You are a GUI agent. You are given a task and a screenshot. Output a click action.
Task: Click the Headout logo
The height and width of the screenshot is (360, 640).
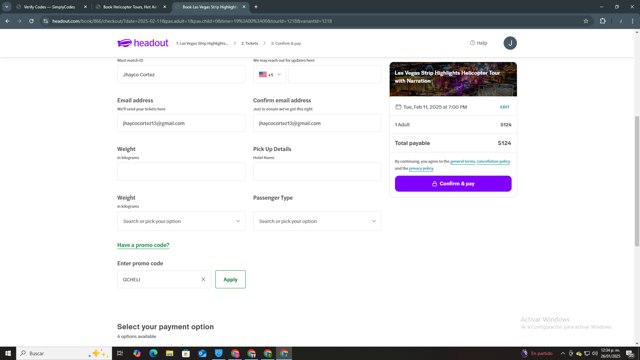point(142,43)
